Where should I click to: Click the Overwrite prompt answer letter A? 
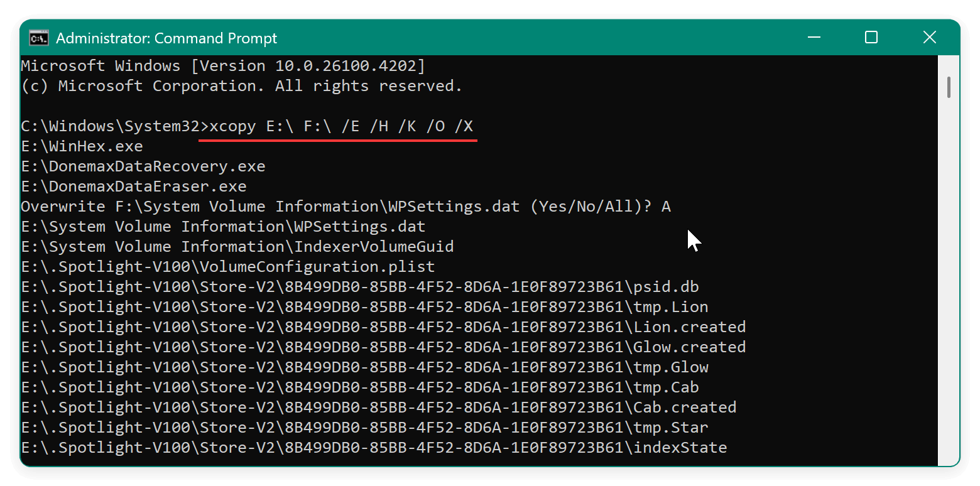click(x=668, y=206)
